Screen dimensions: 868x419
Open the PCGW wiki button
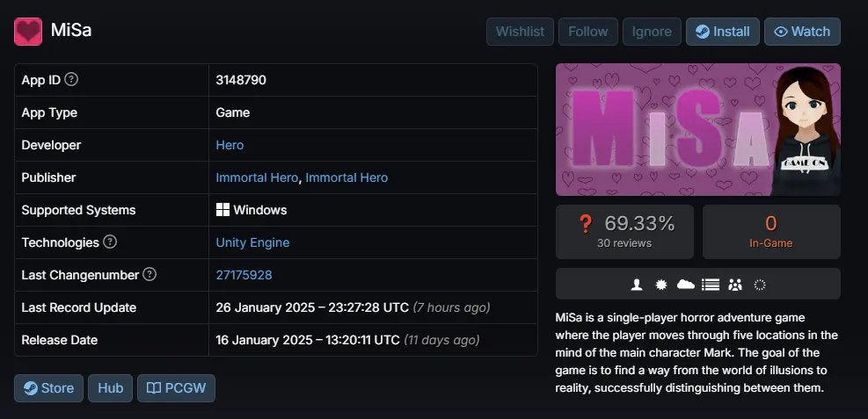tap(176, 388)
